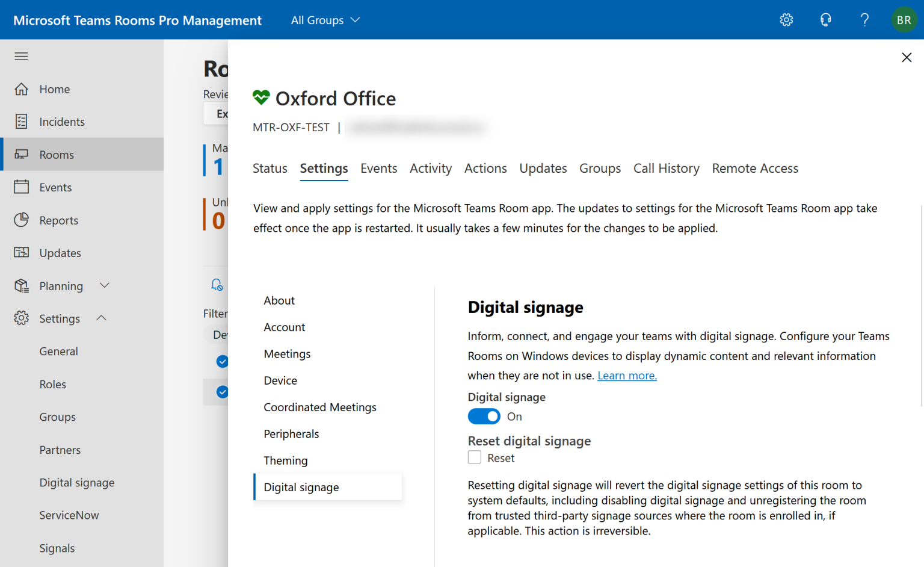
Task: Click the Learn more link
Action: pos(627,375)
